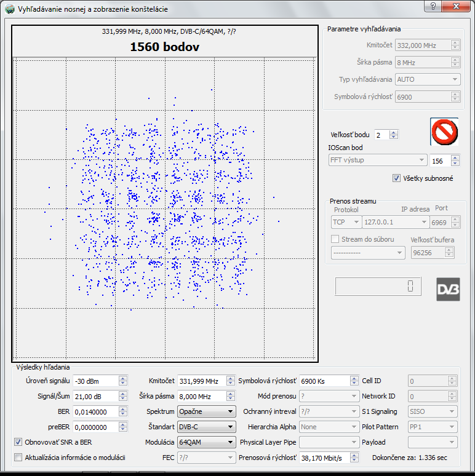Click the results Kmitočet spinner arrows
Image resolution: width=475 pixels, height=476 pixels.
tap(231, 381)
